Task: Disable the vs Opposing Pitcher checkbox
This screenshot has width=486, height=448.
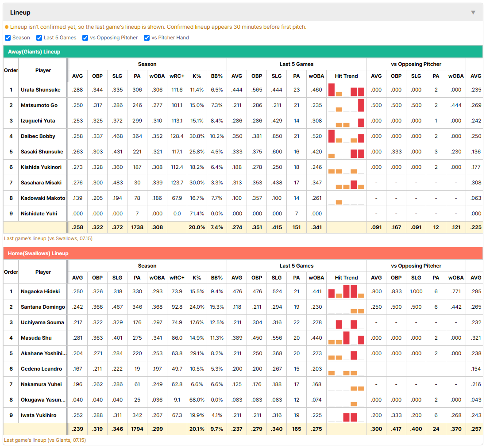Action: [x=85, y=38]
